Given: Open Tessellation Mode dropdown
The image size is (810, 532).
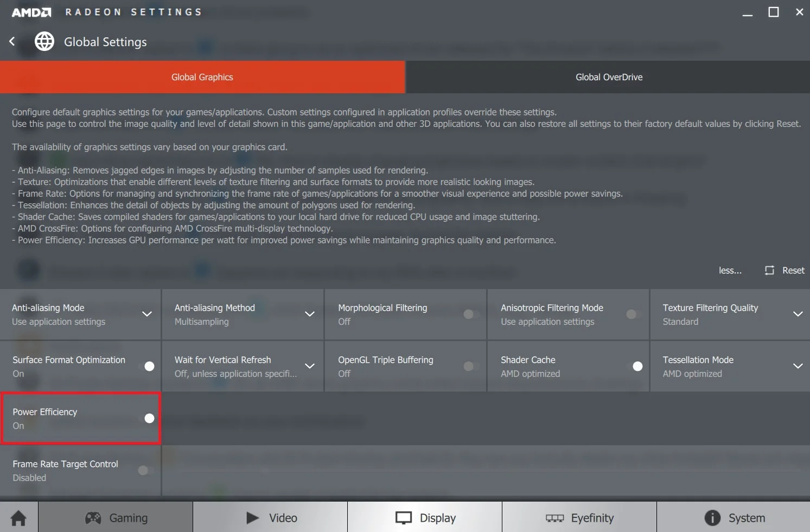Looking at the screenshot, I should pyautogui.click(x=798, y=366).
